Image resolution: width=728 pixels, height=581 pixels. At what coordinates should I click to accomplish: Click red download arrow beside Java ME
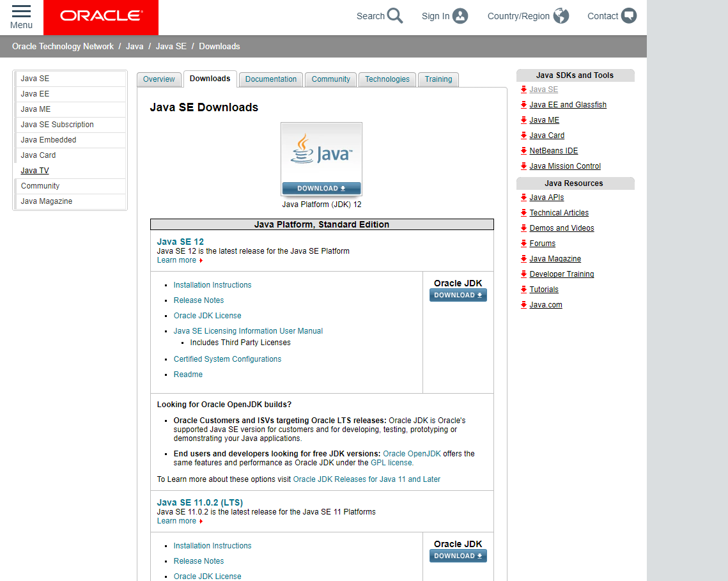(523, 120)
